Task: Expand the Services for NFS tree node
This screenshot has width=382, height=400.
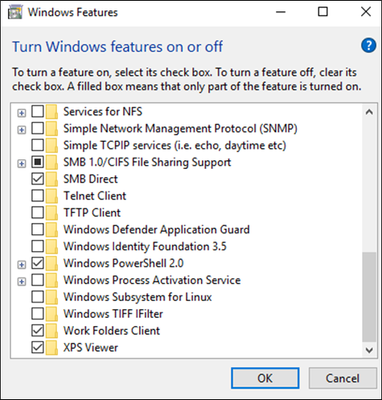Action: click(x=22, y=113)
